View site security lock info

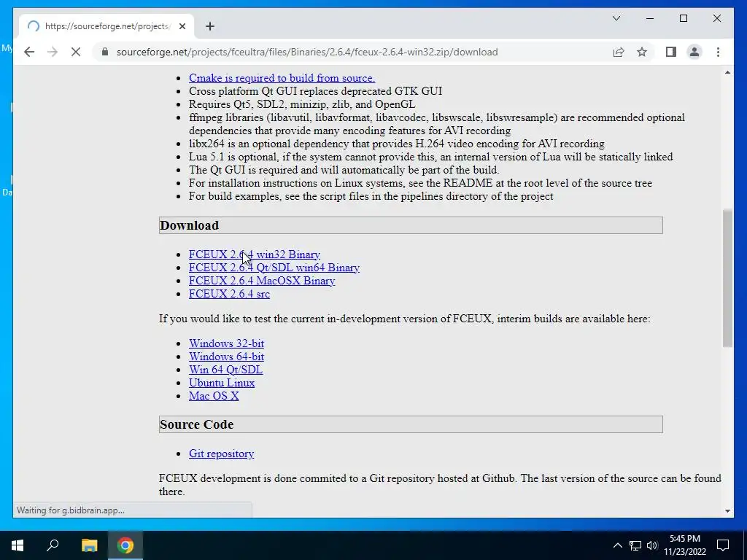pos(105,52)
